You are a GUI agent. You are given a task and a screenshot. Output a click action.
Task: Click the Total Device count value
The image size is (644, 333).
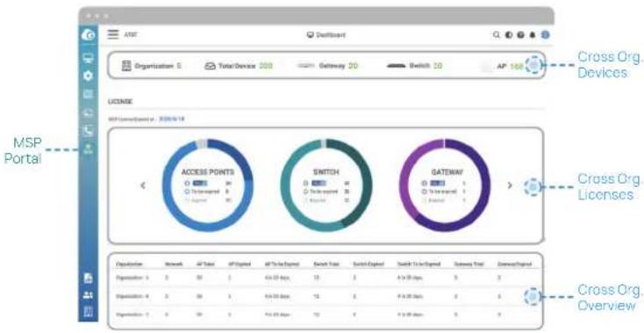[266, 66]
